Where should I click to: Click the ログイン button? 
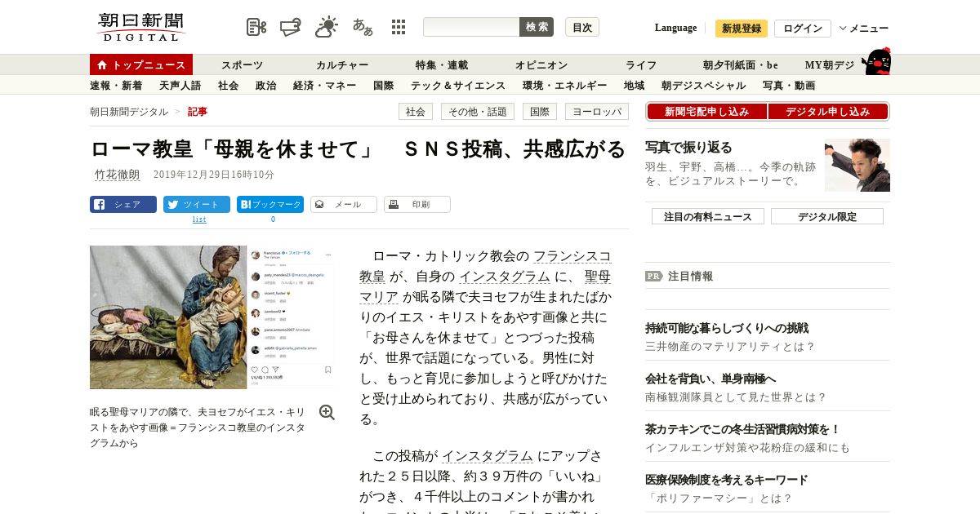[803, 29]
